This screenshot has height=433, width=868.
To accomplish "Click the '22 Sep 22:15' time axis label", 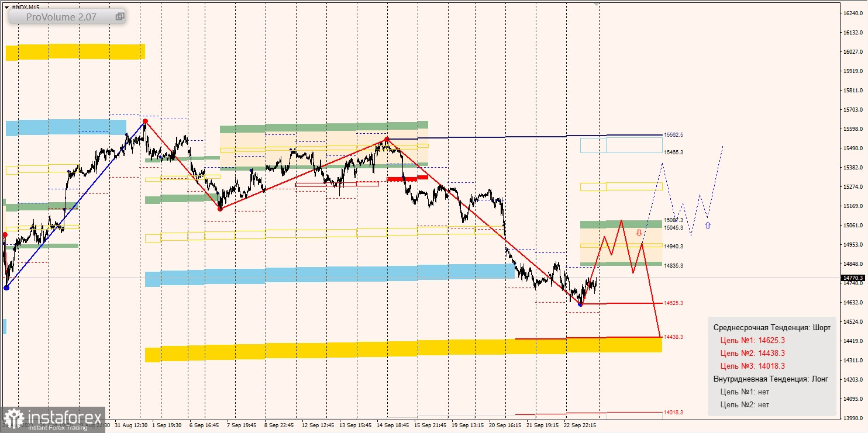I will pos(580,425).
